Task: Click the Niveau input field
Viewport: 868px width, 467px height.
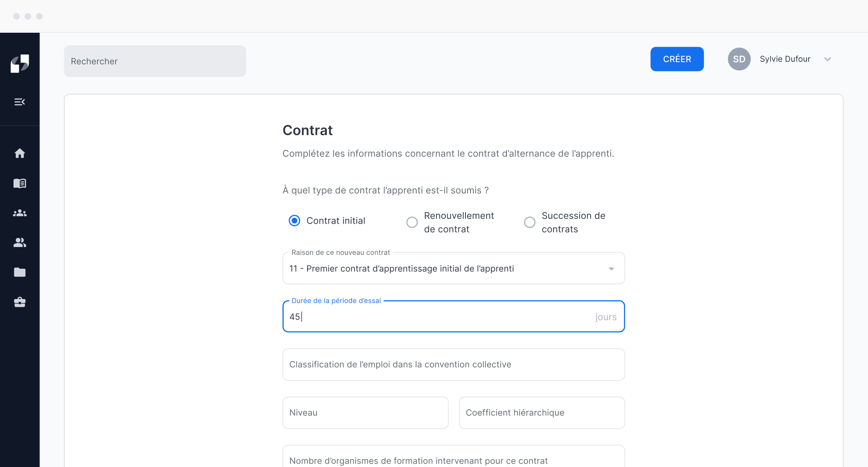Action: (x=365, y=413)
